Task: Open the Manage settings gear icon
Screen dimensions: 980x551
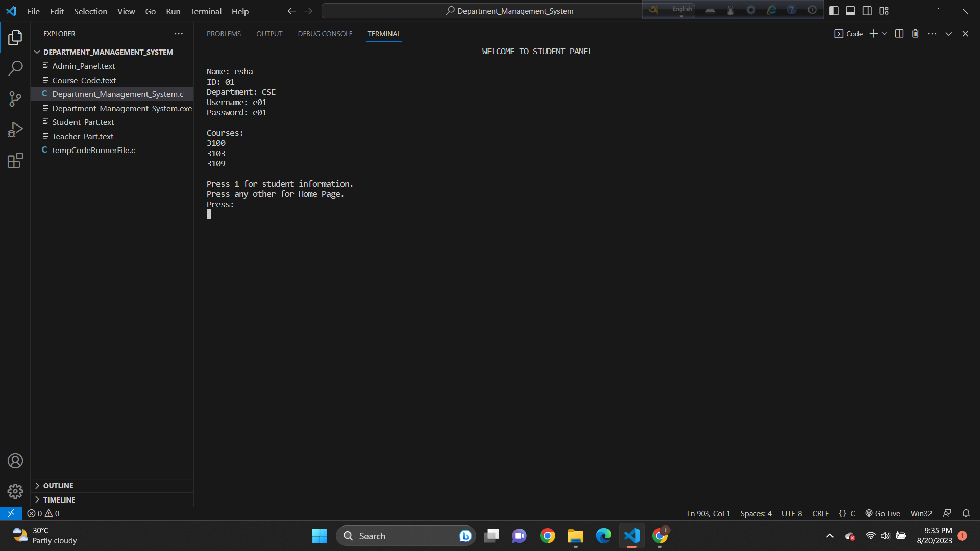Action: 15,491
